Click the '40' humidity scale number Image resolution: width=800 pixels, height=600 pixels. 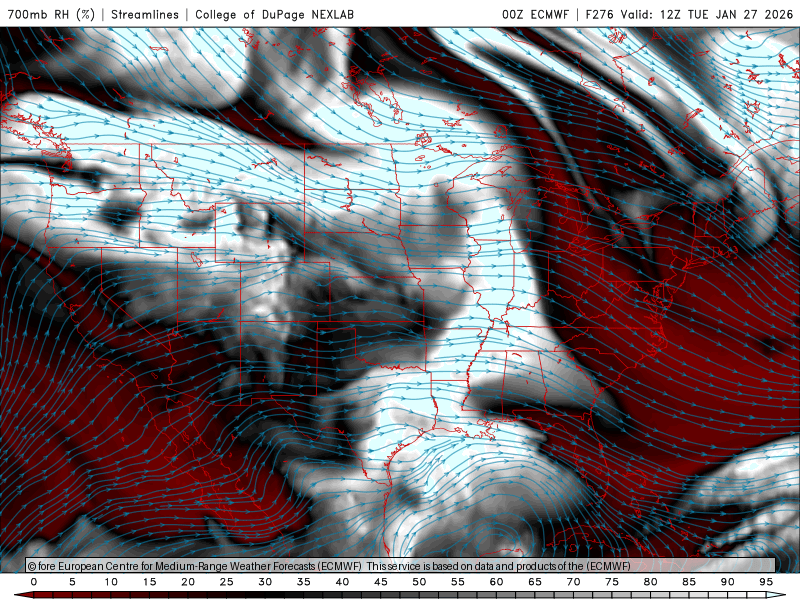click(342, 582)
